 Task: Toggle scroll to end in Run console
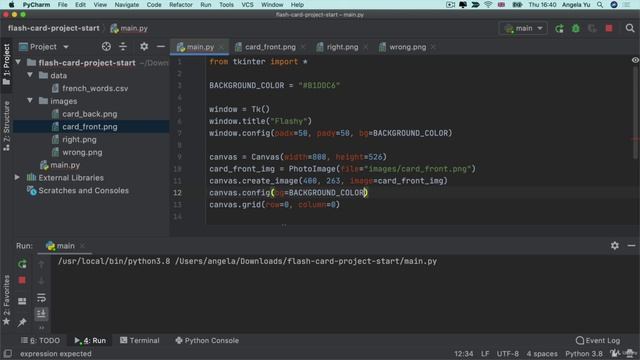coord(41,313)
